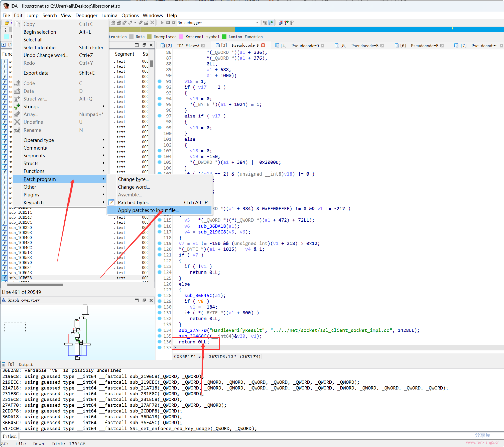Close the IDA View-A tab
Viewport: 504px width, 447px height.
pyautogui.click(x=203, y=46)
